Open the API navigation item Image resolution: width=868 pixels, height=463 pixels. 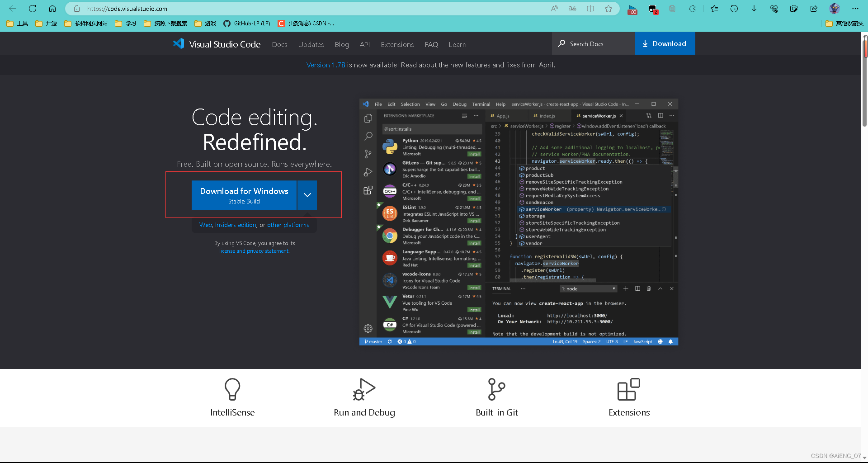365,44
